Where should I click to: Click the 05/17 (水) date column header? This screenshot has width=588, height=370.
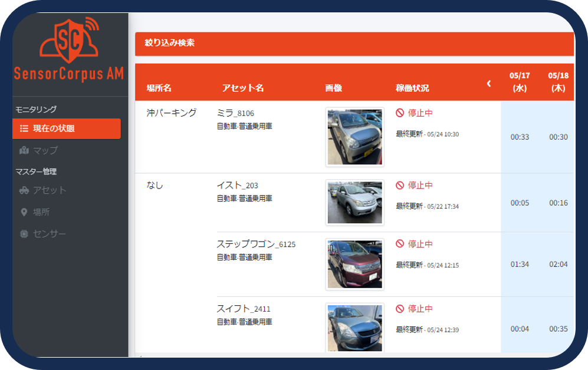520,82
